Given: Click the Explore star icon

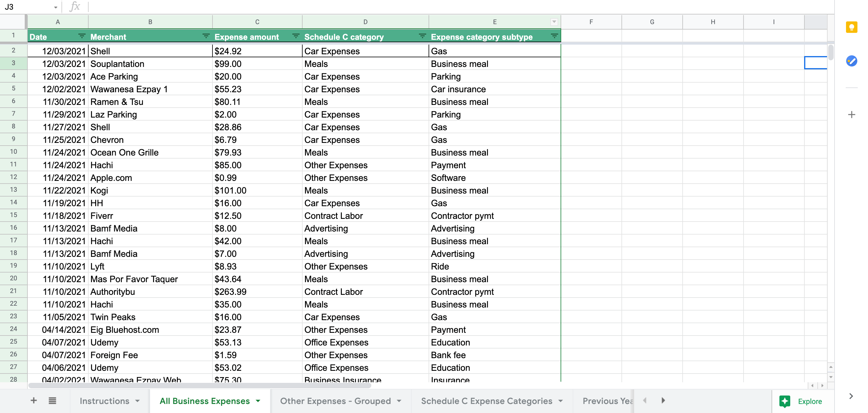Looking at the screenshot, I should pyautogui.click(x=785, y=401).
